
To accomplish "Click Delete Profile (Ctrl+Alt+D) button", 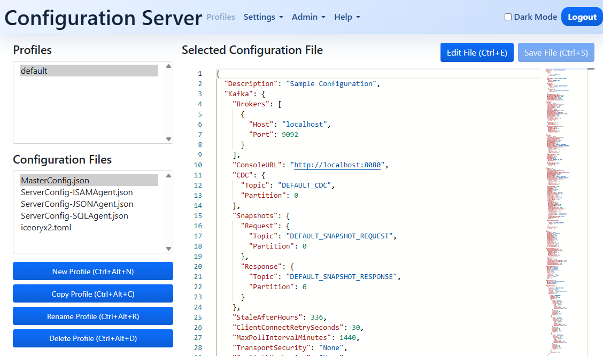I will tap(93, 338).
